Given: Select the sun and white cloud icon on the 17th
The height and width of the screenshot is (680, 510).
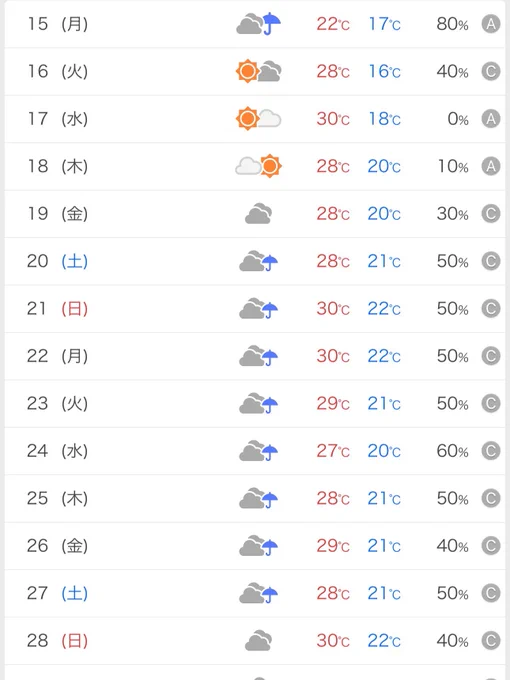Looking at the screenshot, I should [x=258, y=118].
